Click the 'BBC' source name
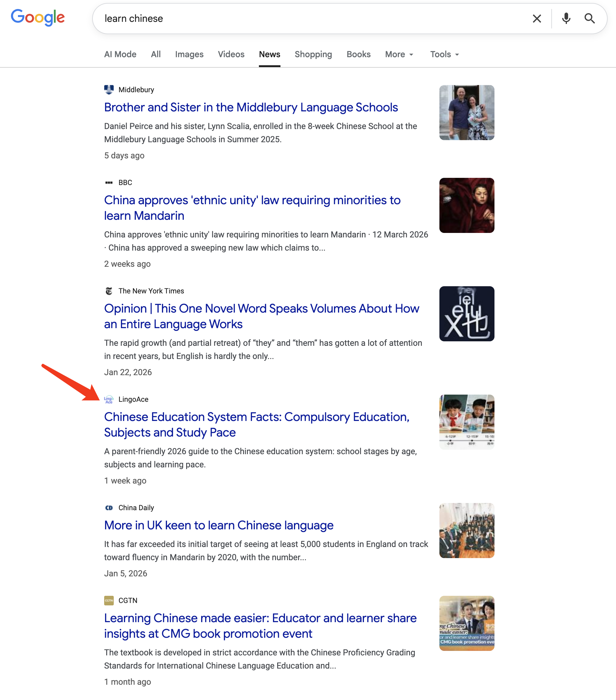The width and height of the screenshot is (616, 700). click(x=125, y=183)
